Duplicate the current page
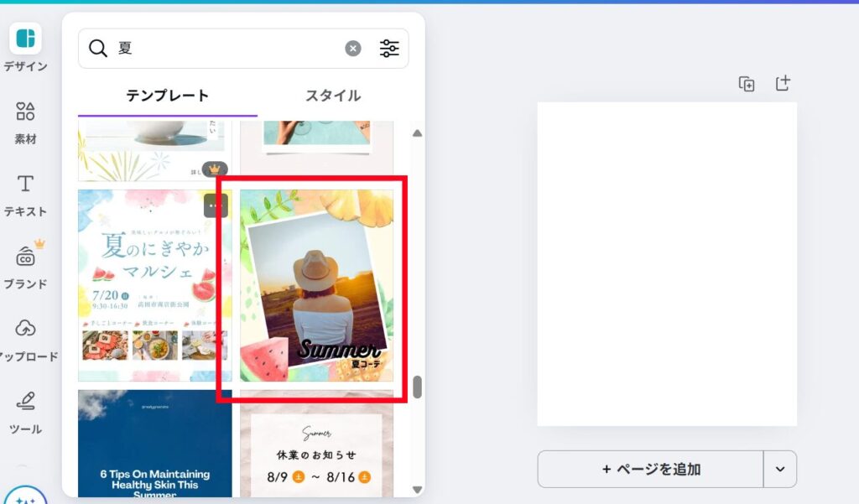The width and height of the screenshot is (859, 504). click(746, 84)
